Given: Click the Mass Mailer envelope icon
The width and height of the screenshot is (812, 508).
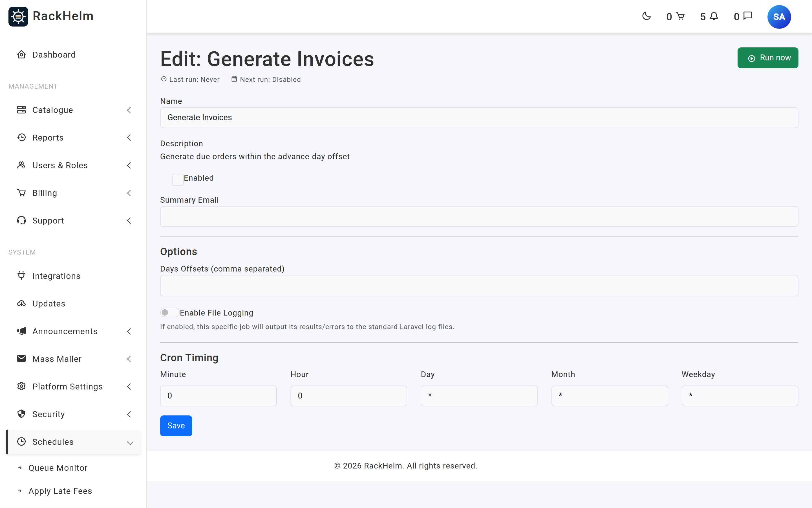Looking at the screenshot, I should coord(21,358).
